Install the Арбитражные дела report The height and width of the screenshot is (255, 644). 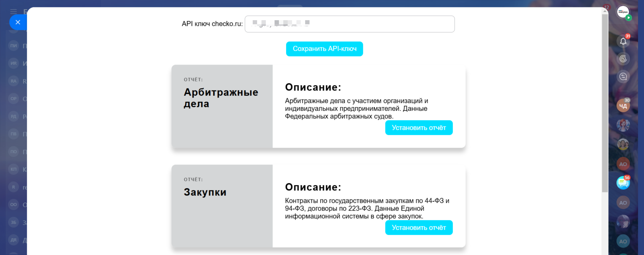pyautogui.click(x=418, y=128)
